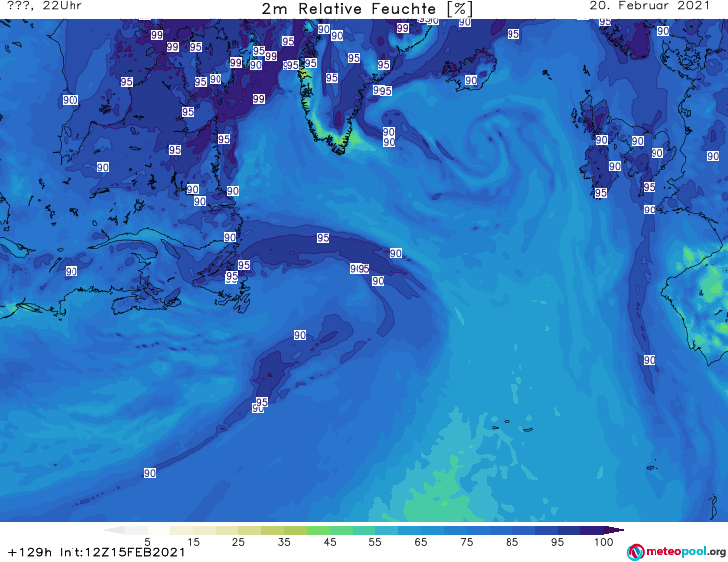Select the map title '2m Relative Feuchte [%]'
Screen dimensions: 728x562
coord(367,9)
